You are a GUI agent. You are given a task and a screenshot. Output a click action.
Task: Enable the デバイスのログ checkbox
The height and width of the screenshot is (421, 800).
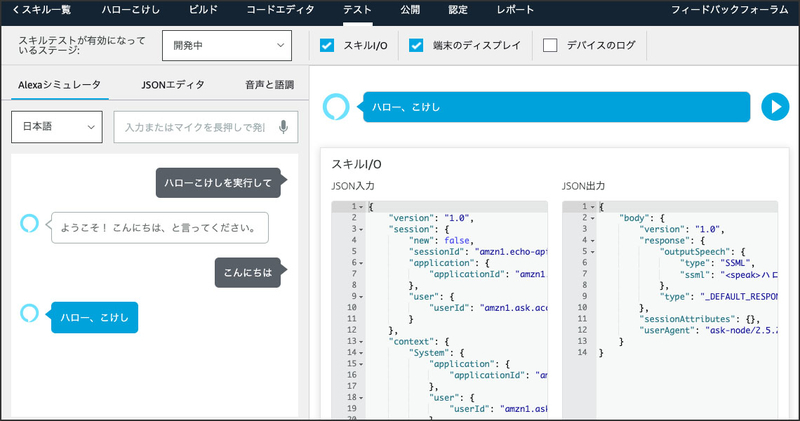550,45
